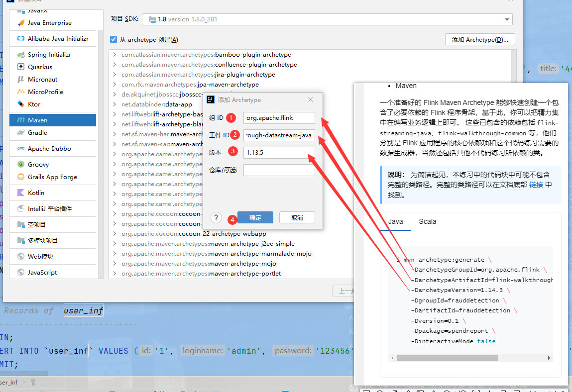Screen dimensions: 572x392
Task: Click the code block horizontal scrollbar
Action: [x=447, y=358]
